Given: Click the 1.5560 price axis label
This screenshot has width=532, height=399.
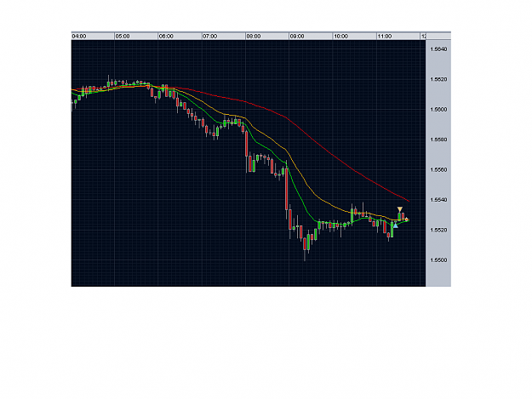Looking at the screenshot, I should point(438,170).
